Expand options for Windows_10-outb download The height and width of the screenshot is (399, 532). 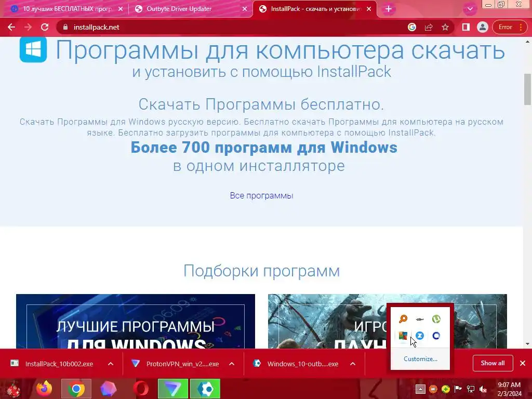click(x=353, y=364)
